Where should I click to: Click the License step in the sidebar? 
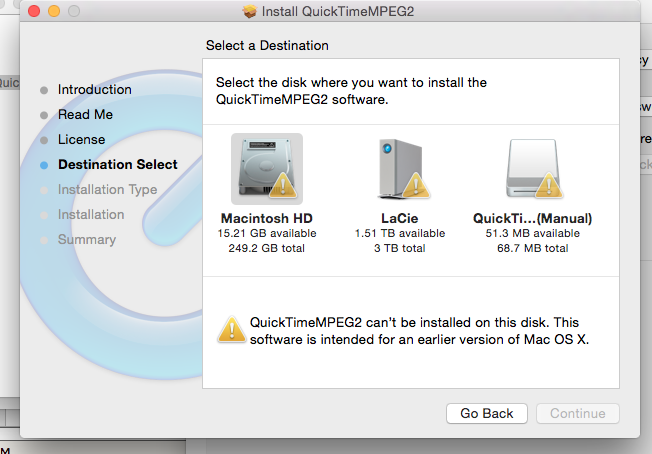(x=82, y=139)
